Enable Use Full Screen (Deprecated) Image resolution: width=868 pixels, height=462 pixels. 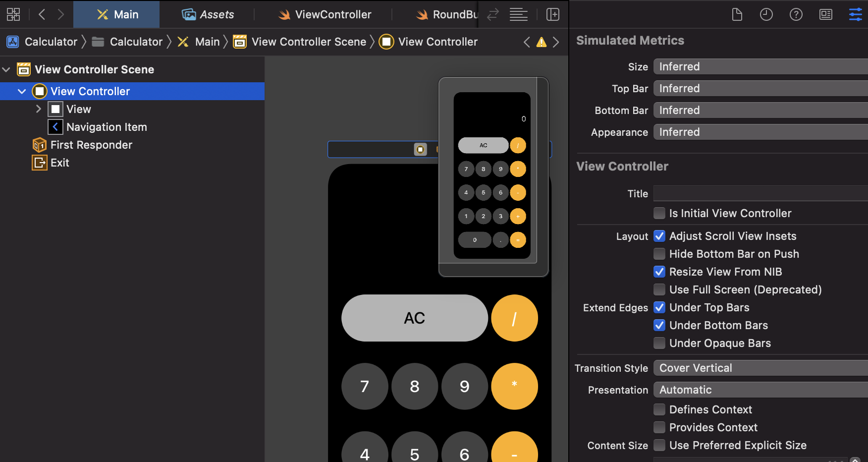659,289
